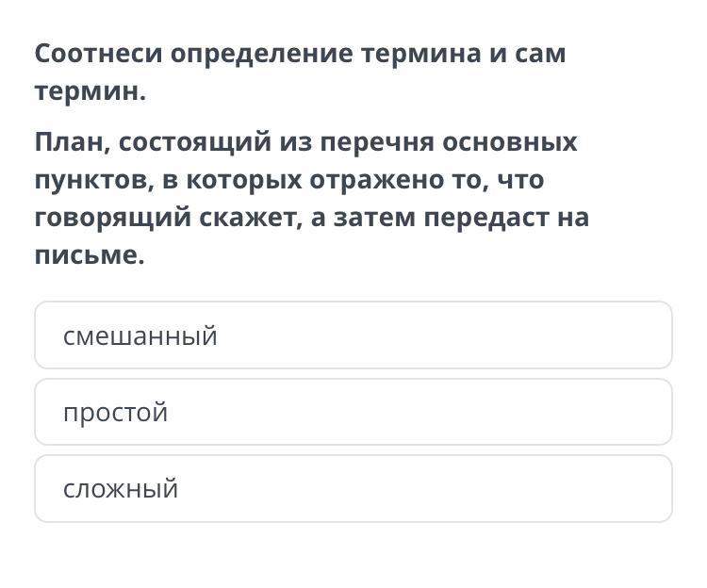Click the word «состоящий» in the definition

click(194, 142)
